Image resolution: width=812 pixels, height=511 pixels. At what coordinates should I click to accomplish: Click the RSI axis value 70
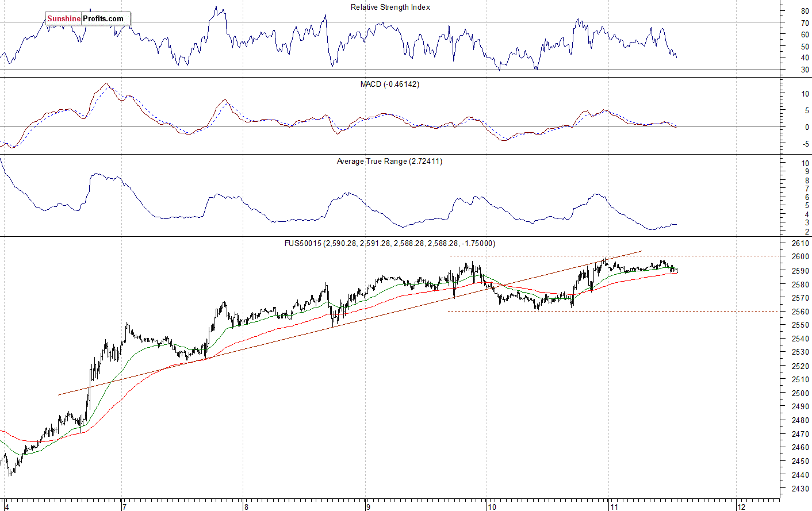805,23
